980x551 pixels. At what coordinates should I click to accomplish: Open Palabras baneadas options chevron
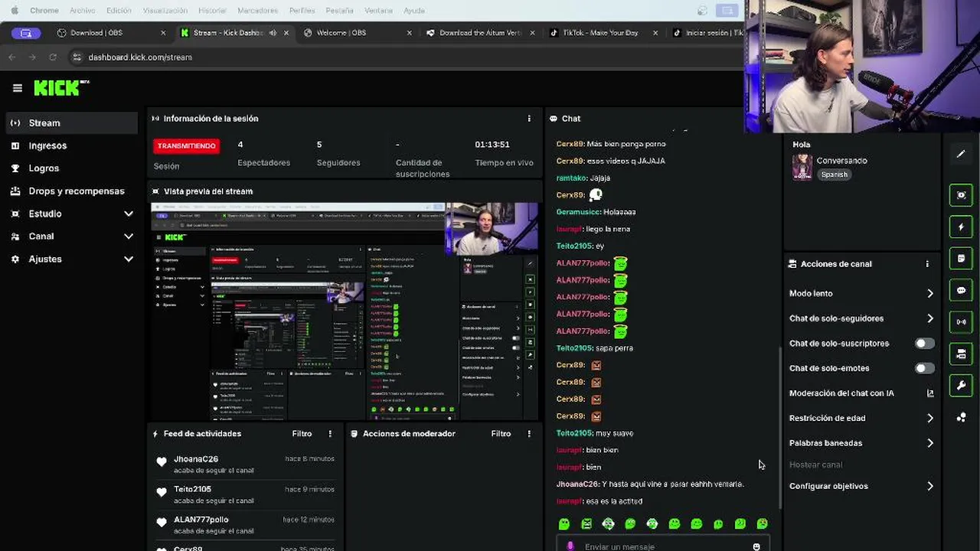930,443
